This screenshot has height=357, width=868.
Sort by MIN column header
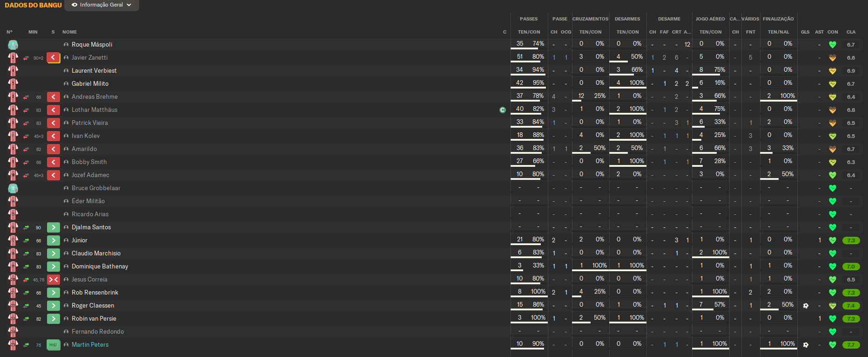33,32
